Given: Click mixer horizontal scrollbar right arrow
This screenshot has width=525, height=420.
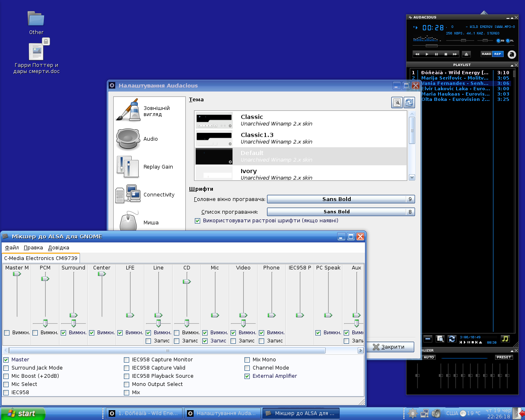Looking at the screenshot, I should pos(361,350).
